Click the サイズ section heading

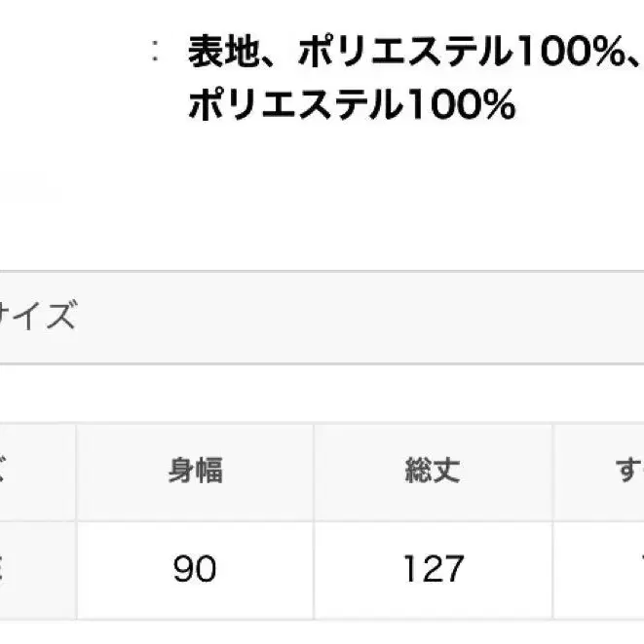[37, 317]
